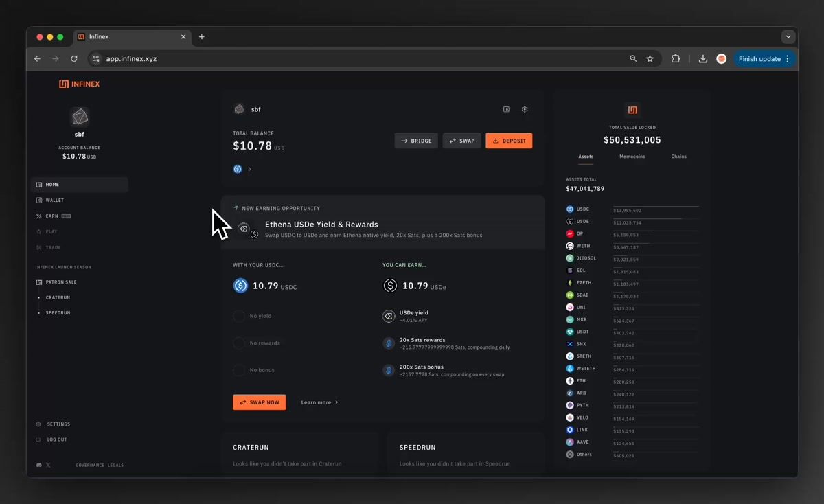Click the SOL asset row icon
This screenshot has width=824, height=504.
[x=570, y=271]
